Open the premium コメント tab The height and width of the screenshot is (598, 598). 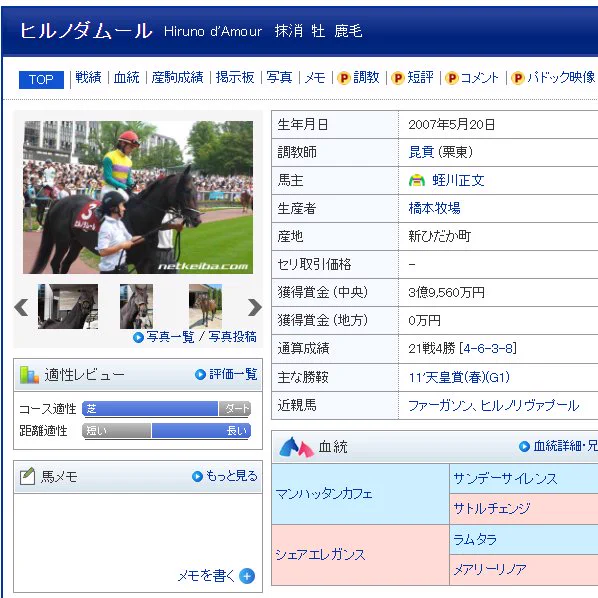479,78
